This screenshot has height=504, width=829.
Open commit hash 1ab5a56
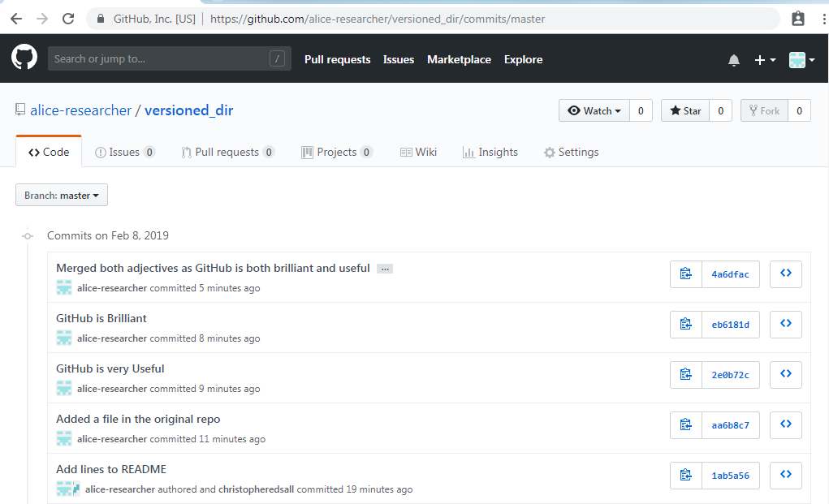point(730,476)
